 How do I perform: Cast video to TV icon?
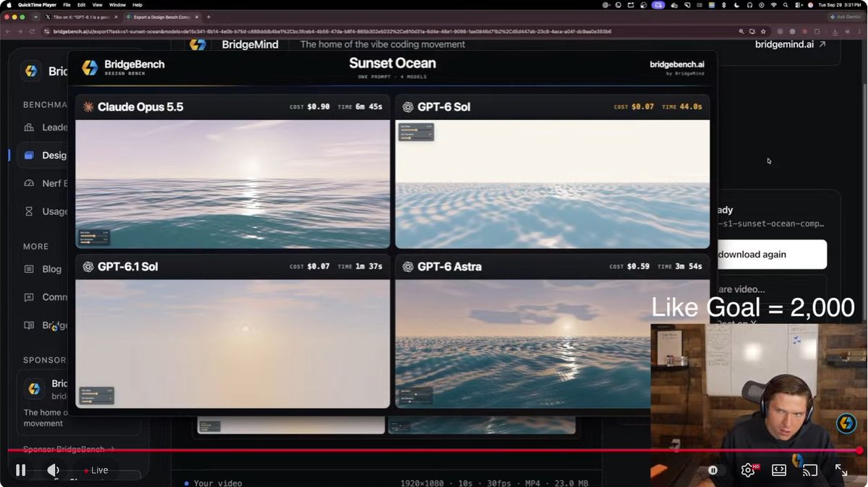coord(810,470)
